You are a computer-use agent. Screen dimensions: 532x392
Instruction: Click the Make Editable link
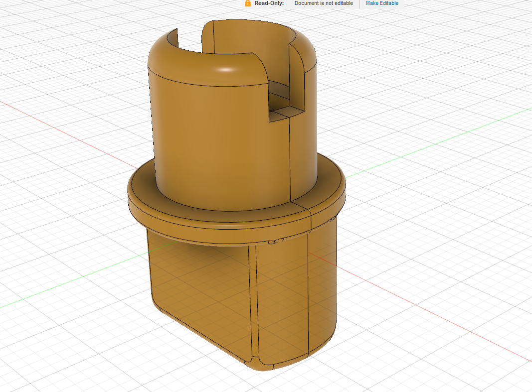[x=382, y=3]
